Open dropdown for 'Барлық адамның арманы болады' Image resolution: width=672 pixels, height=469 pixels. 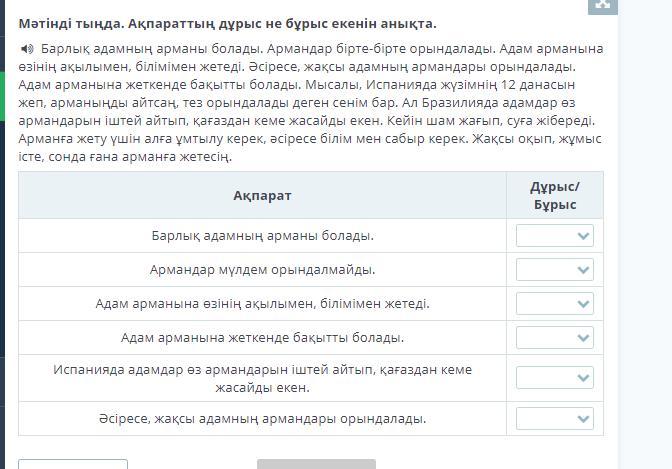(x=555, y=236)
